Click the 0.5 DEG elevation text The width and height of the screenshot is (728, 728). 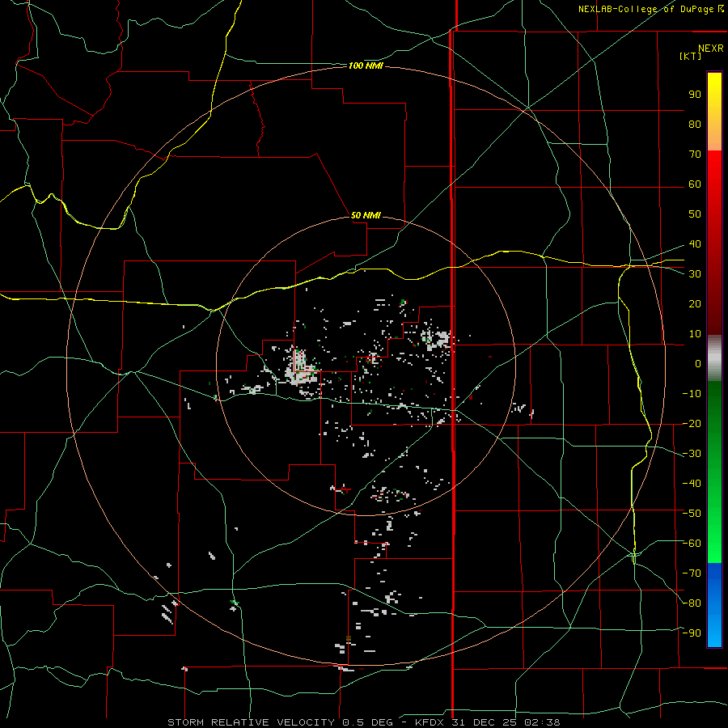(x=368, y=722)
